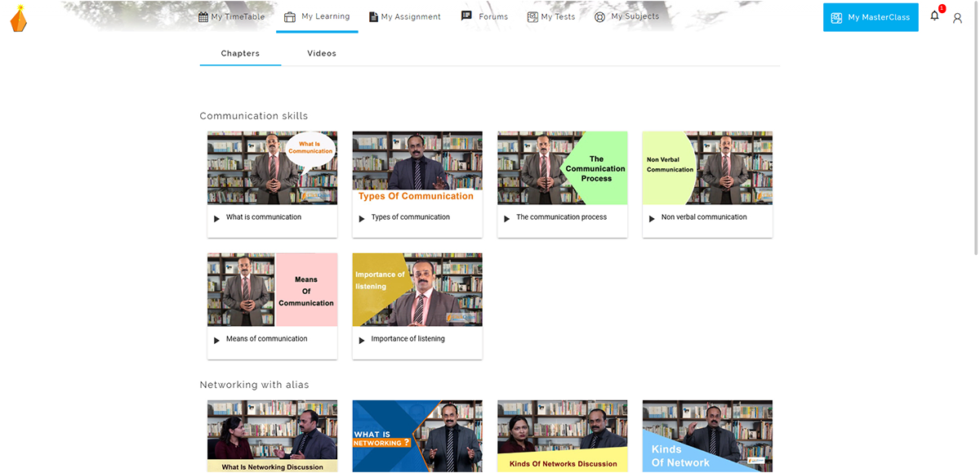Click the MasterClass icon inside the blue button
Image resolution: width=980 pixels, height=473 pixels.
tap(836, 18)
